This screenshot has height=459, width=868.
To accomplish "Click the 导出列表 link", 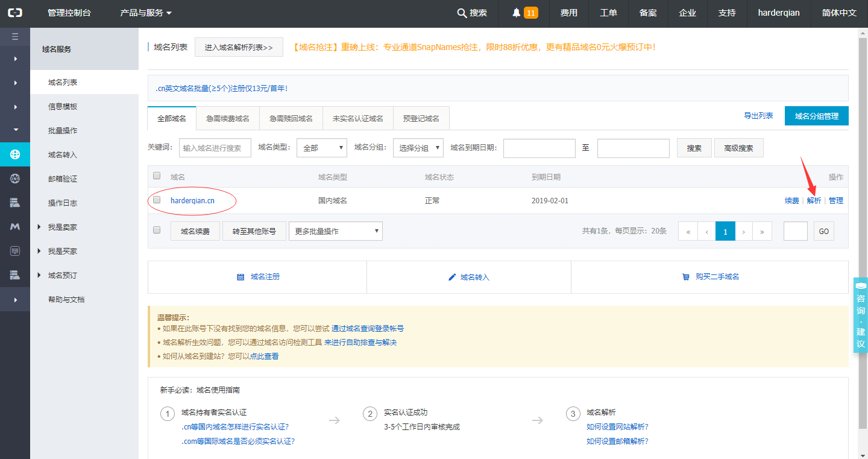I will point(758,115).
